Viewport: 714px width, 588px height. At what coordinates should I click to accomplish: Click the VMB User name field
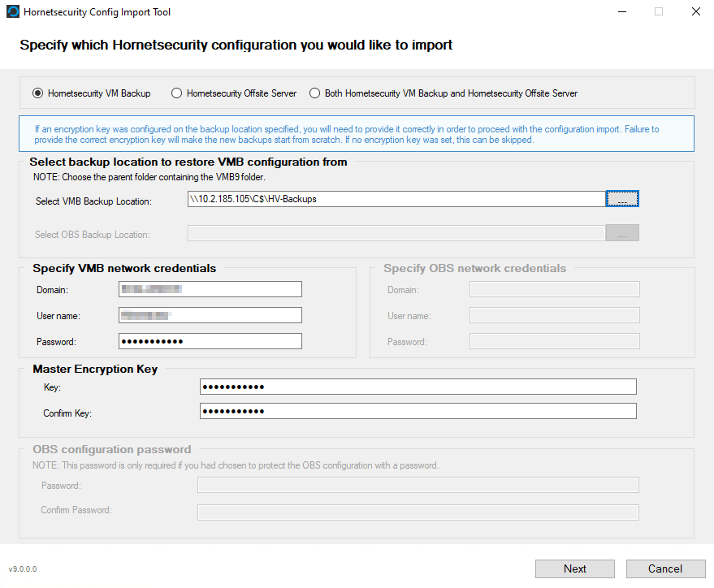click(210, 315)
